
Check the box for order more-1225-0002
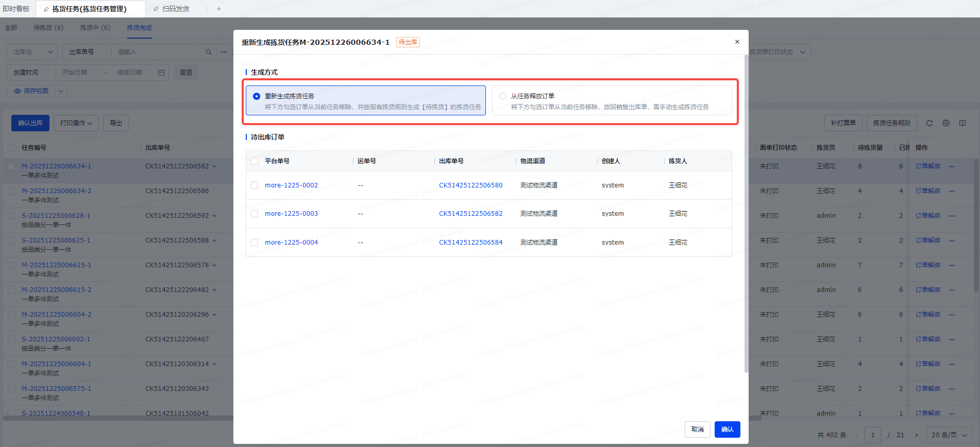coord(255,185)
